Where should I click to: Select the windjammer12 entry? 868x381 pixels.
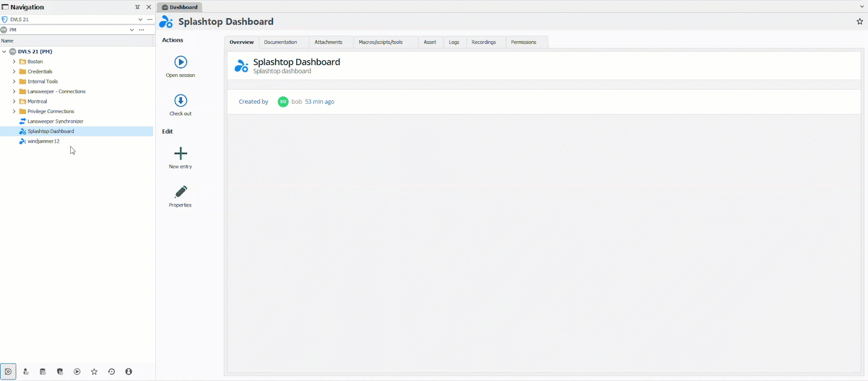(43, 141)
